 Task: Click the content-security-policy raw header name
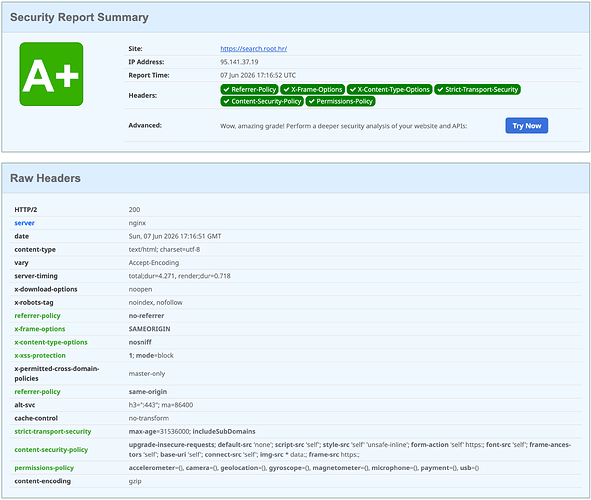[x=51, y=450]
